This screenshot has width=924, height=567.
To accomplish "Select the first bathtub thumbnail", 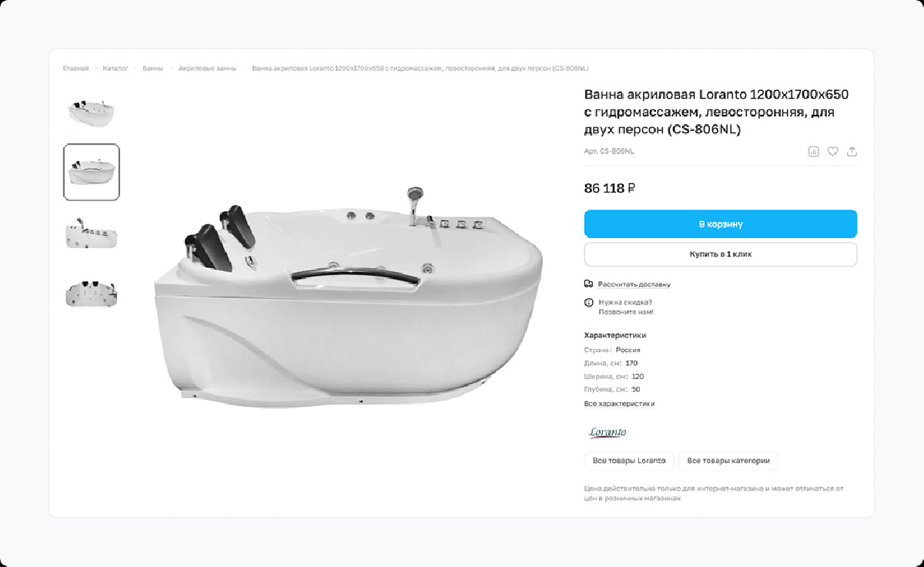I will (91, 113).
